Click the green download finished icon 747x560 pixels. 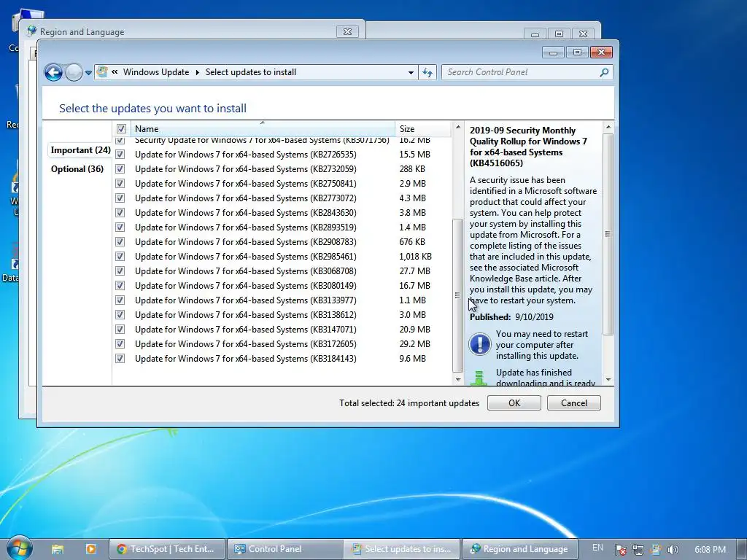tap(479, 378)
